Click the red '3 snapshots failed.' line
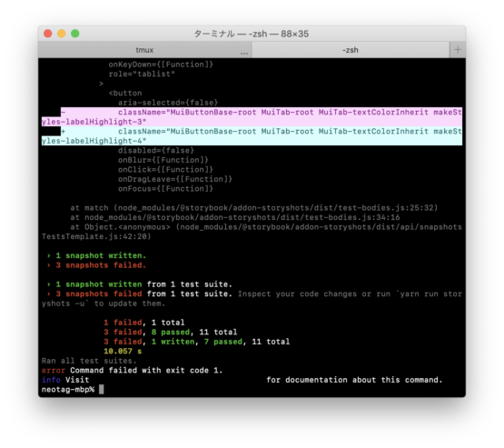The width and height of the screenshot is (504, 448). pyautogui.click(x=96, y=265)
